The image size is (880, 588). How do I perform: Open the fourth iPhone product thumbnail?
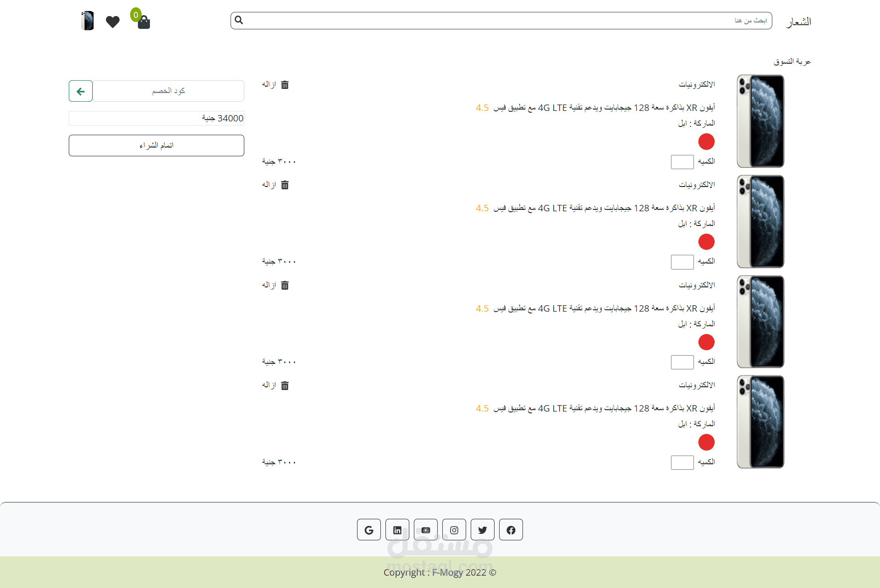click(760, 422)
